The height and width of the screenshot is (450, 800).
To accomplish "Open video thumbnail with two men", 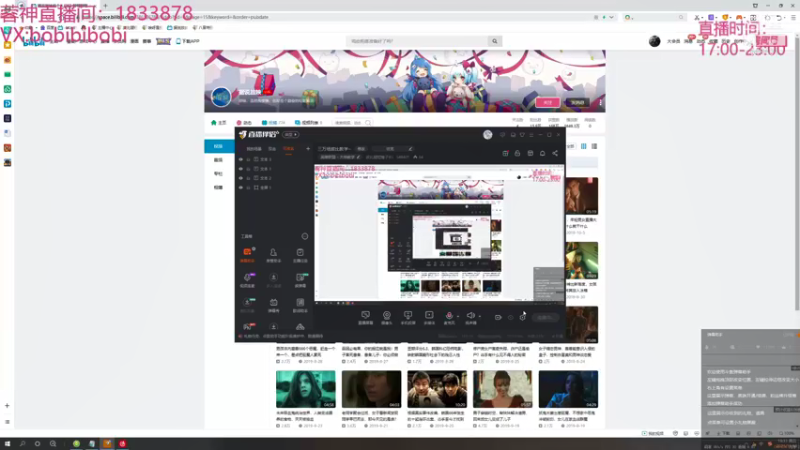I will pyautogui.click(x=437, y=389).
